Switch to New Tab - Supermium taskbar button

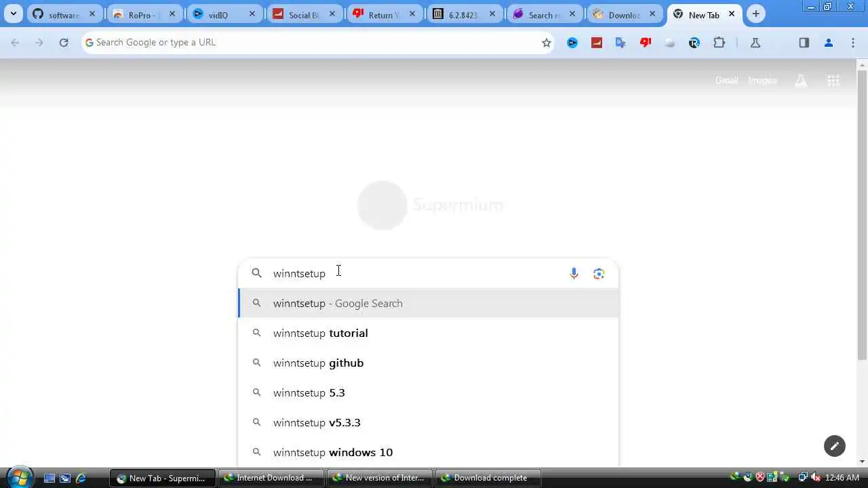163,478
